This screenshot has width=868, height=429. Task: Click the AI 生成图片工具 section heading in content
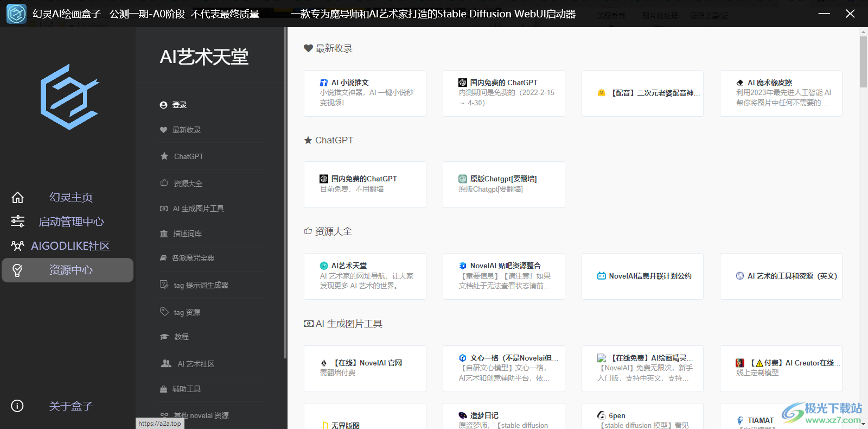point(343,324)
